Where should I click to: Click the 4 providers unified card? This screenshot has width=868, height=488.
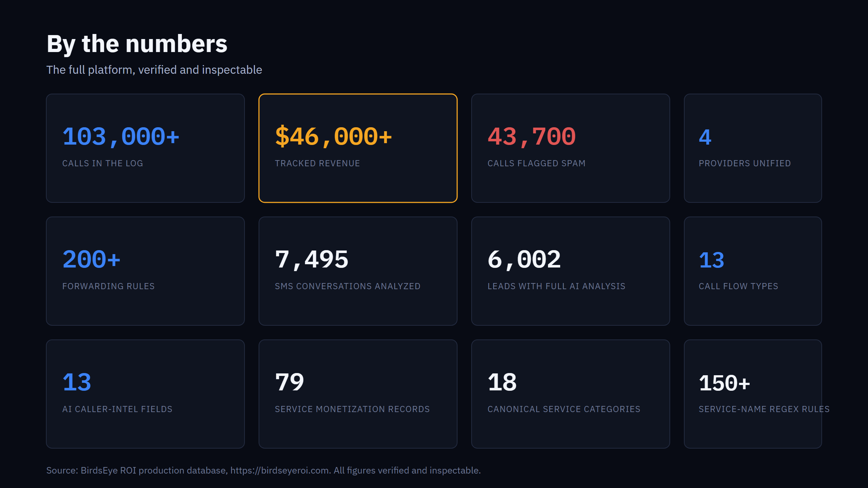(x=753, y=148)
